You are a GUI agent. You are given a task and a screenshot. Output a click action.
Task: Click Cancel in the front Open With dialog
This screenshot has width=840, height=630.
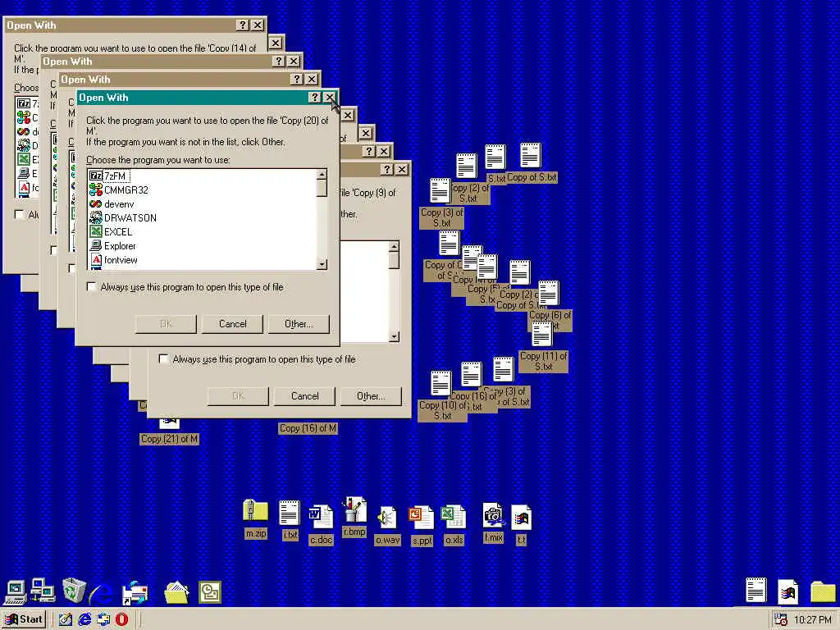coord(232,323)
